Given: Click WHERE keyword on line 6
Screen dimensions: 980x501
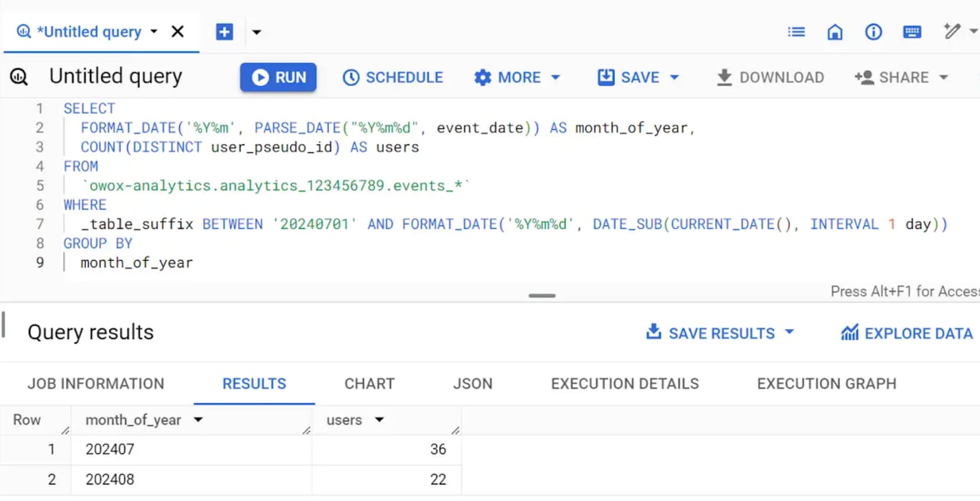Looking at the screenshot, I should (85, 205).
